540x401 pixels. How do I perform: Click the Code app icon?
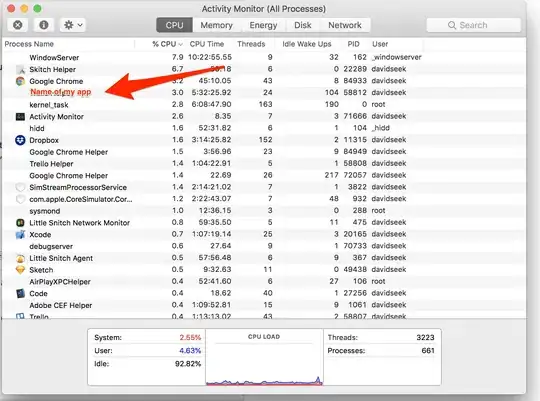tap(20, 294)
